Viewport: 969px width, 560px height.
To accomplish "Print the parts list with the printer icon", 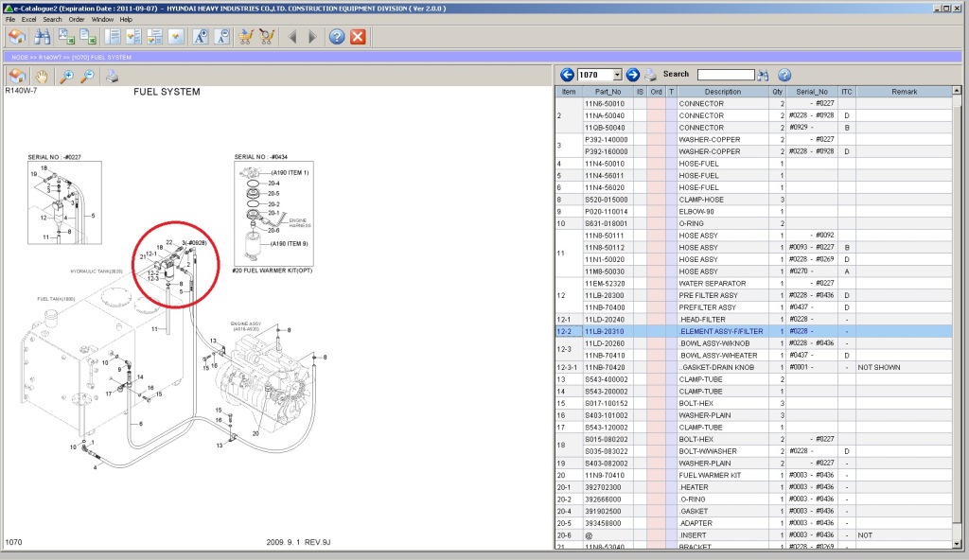I will pos(650,75).
